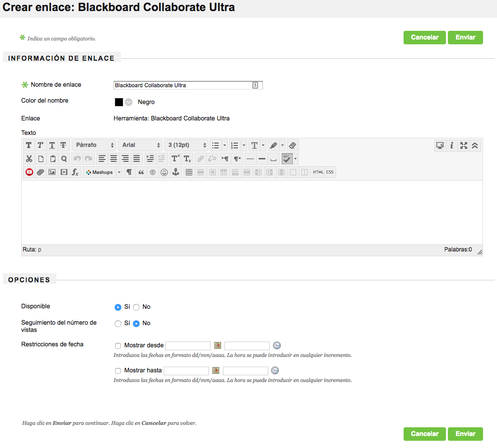
Task: Click into the Texto editor body
Action: pos(252,212)
